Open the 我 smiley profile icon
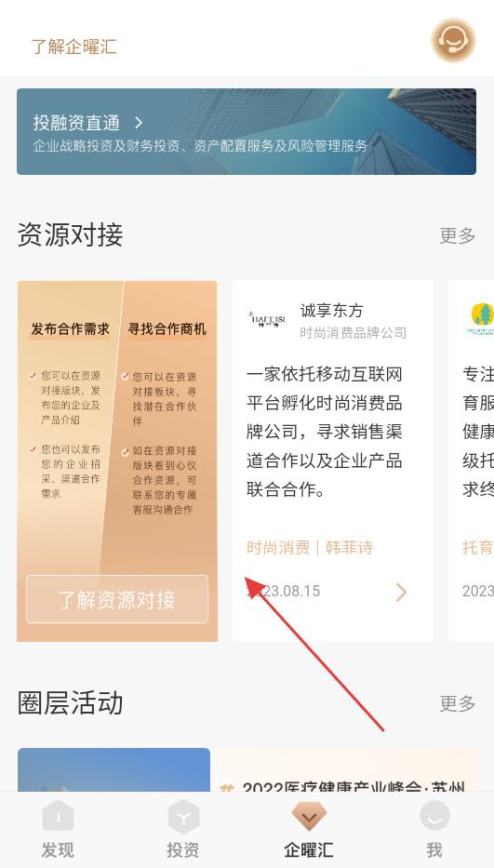Screen dimensions: 494x868 tap(434, 816)
